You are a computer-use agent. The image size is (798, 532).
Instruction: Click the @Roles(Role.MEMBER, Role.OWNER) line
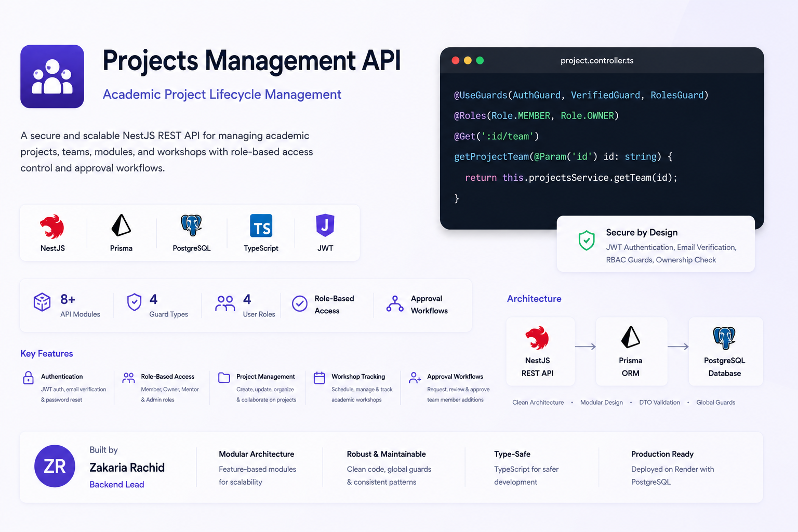coord(536,116)
